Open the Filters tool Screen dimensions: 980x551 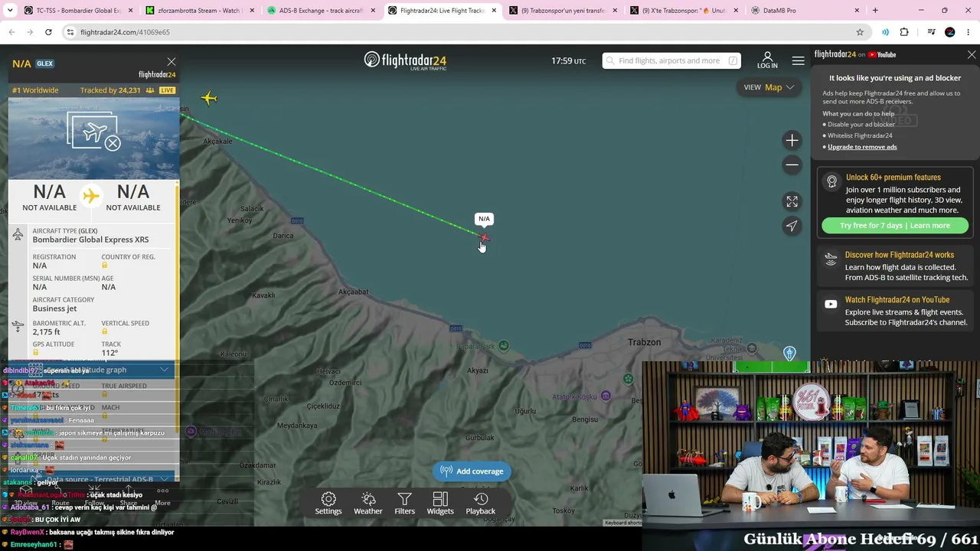click(405, 504)
